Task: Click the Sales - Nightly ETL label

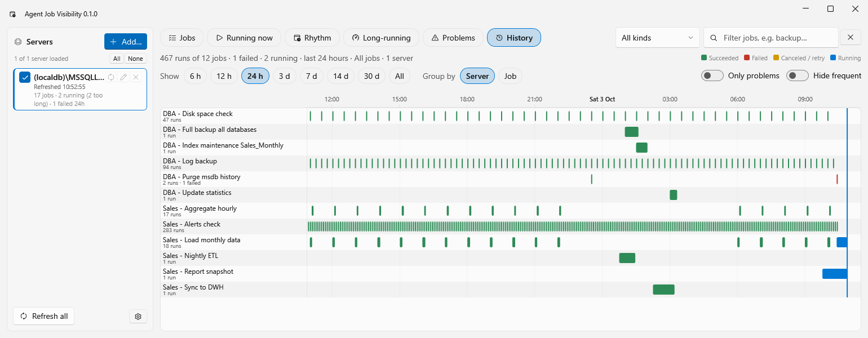Action: pos(191,256)
